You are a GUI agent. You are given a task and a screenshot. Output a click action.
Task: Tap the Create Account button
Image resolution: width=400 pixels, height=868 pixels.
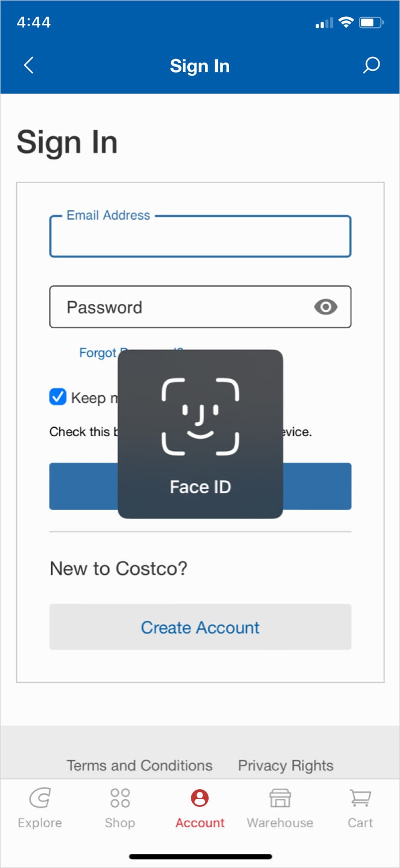[x=201, y=627]
